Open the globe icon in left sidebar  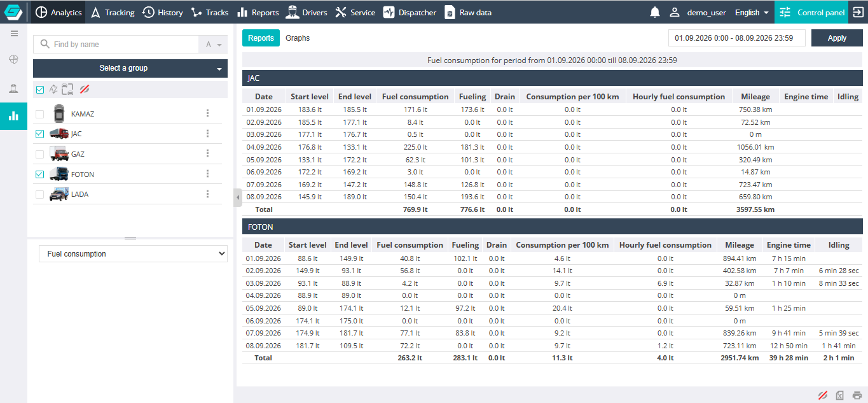point(13,59)
